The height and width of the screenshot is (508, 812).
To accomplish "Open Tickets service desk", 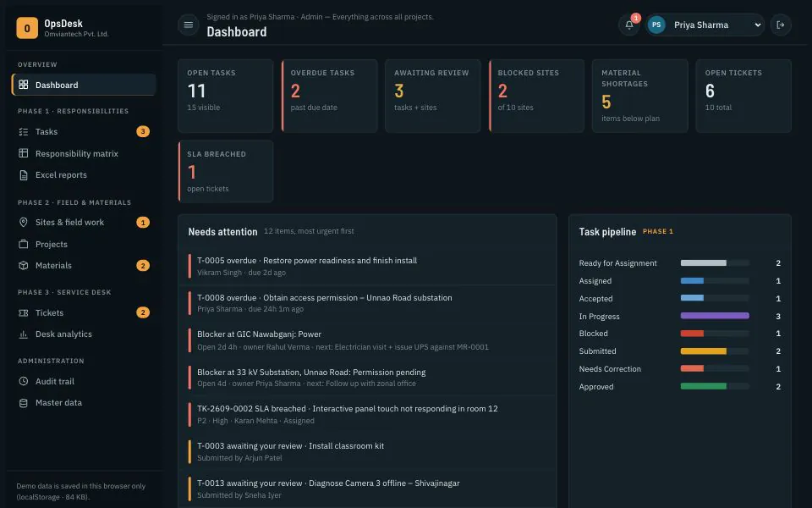I will coord(84,313).
